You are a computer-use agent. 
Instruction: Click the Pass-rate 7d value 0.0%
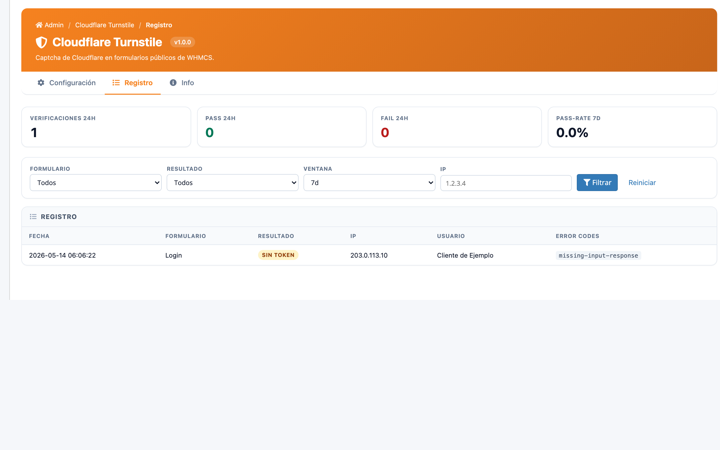click(572, 133)
